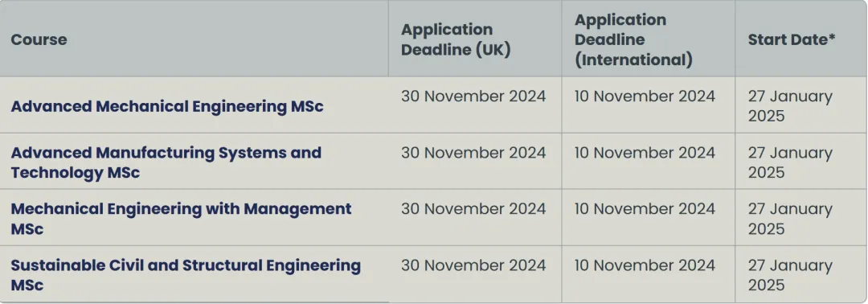Open Advanced Mechanical Engineering MSc course link
The height and width of the screenshot is (304, 868).
pyautogui.click(x=167, y=106)
